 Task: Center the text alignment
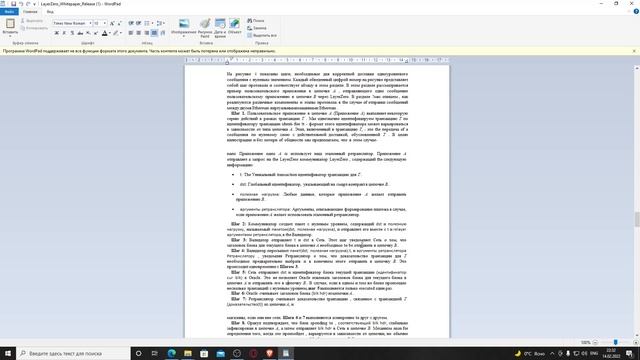pos(139,33)
